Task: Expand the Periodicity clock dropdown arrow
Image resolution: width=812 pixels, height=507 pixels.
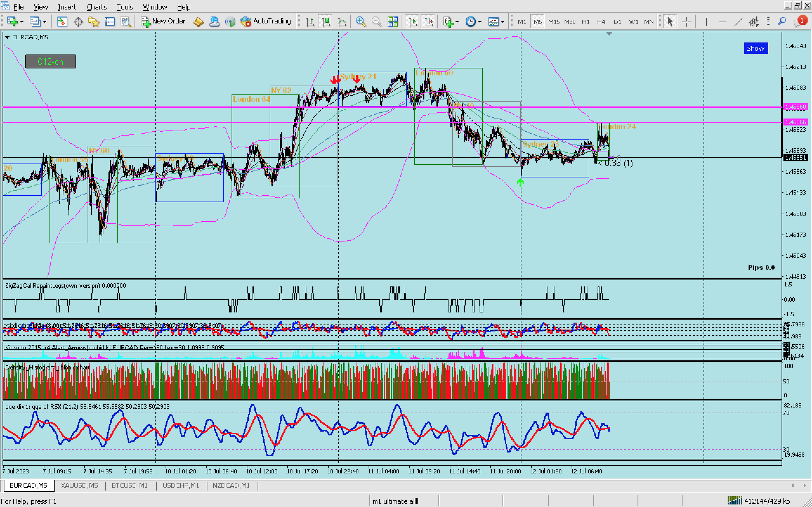Action: tap(480, 22)
